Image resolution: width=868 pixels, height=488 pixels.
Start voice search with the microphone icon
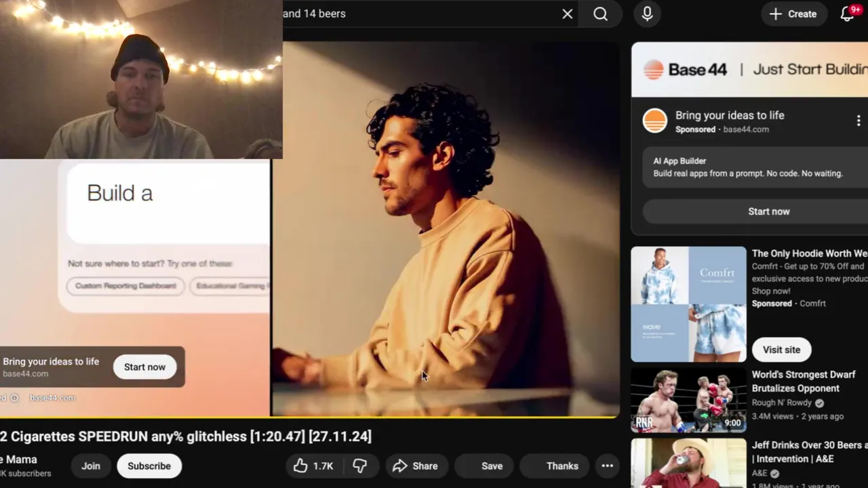click(x=647, y=14)
